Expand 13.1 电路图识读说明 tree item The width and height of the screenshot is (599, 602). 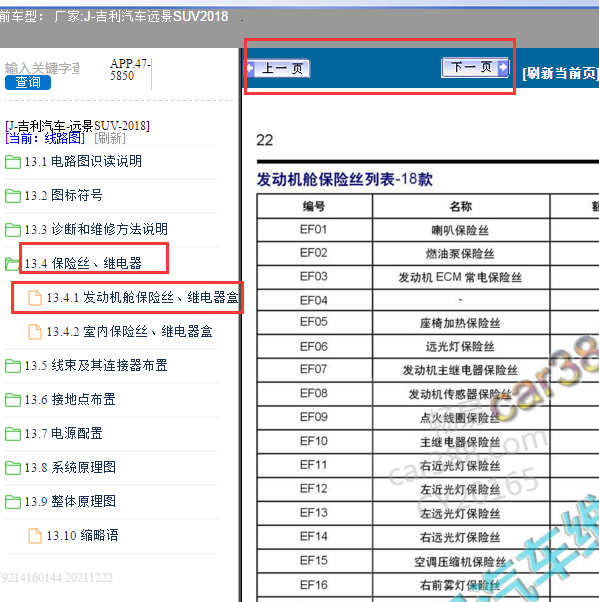tap(83, 161)
